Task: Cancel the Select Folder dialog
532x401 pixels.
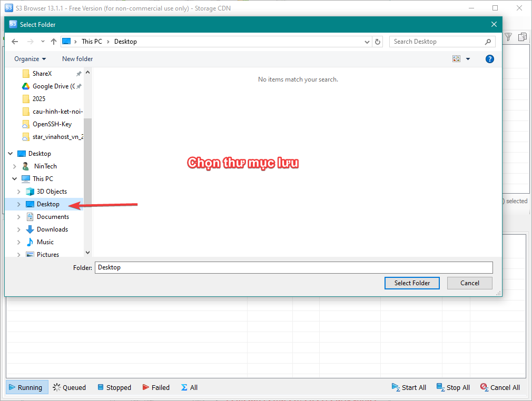Action: 469,283
